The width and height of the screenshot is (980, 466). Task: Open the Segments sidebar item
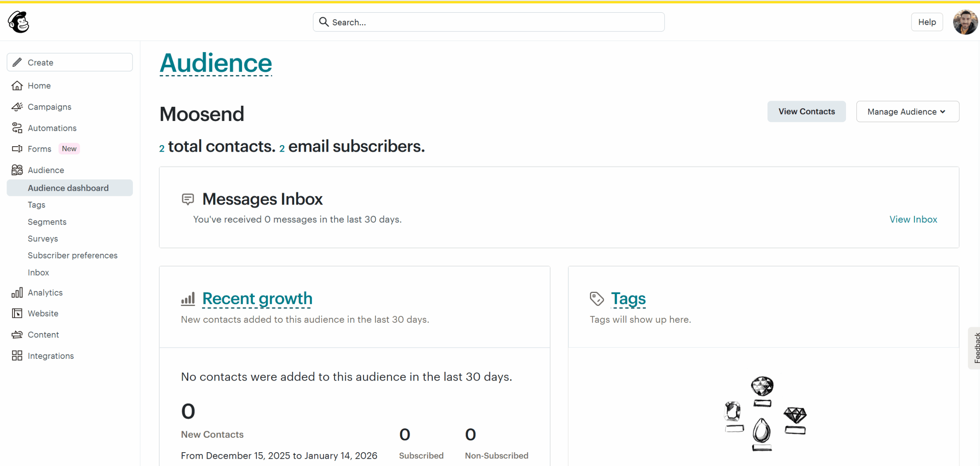(x=47, y=222)
